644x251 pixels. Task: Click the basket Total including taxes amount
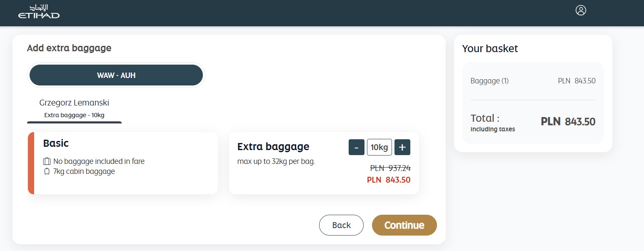[x=568, y=122]
